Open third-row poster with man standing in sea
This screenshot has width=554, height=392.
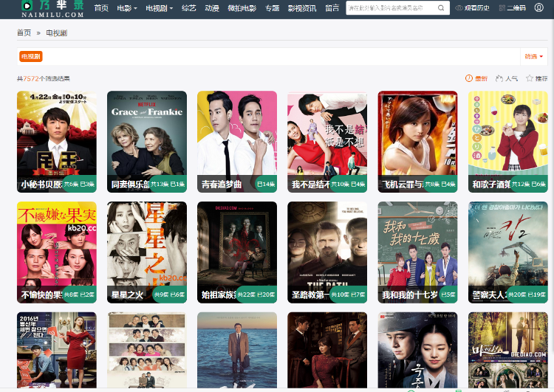[x=237, y=350]
